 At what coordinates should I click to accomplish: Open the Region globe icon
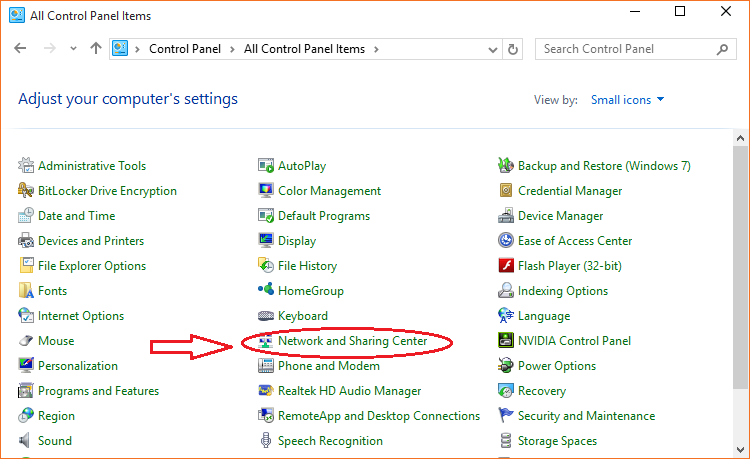point(26,415)
